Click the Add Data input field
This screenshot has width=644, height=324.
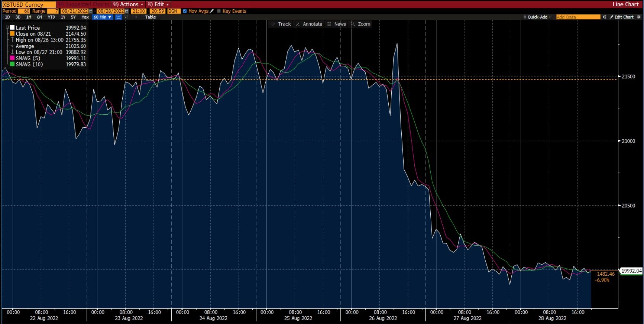pyautogui.click(x=577, y=17)
